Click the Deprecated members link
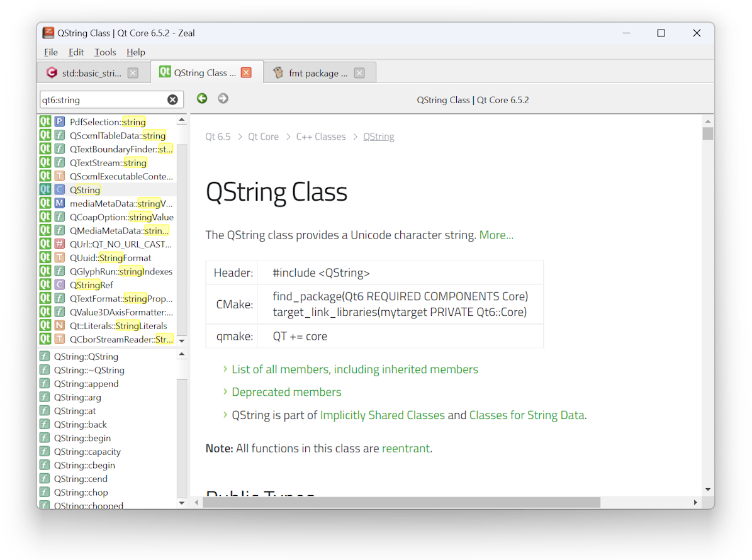 [x=286, y=391]
